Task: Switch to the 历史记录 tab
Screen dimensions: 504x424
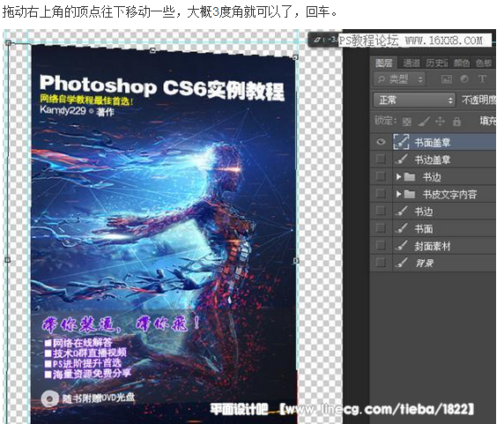Action: (x=437, y=63)
